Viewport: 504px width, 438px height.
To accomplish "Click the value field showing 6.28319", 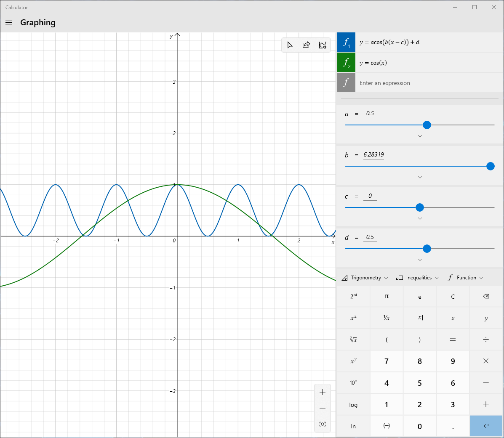I will (x=374, y=154).
